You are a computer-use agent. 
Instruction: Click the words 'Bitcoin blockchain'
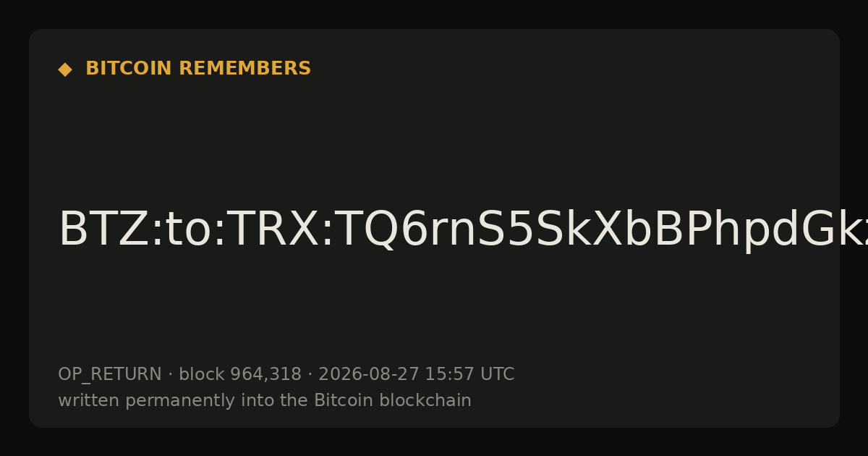[393, 400]
